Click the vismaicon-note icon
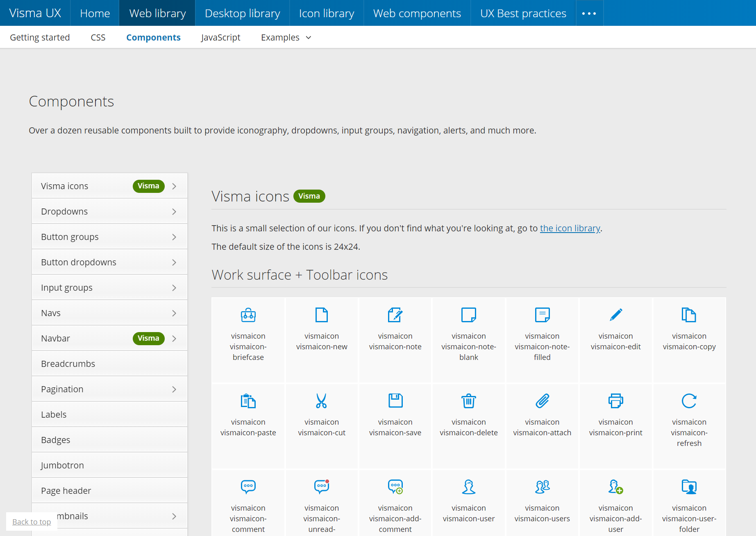 coord(395,315)
